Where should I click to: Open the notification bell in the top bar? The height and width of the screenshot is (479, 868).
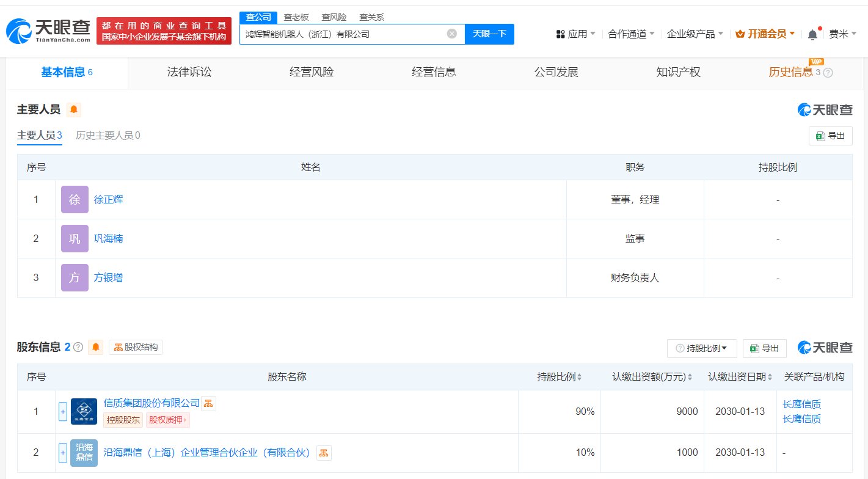click(812, 34)
